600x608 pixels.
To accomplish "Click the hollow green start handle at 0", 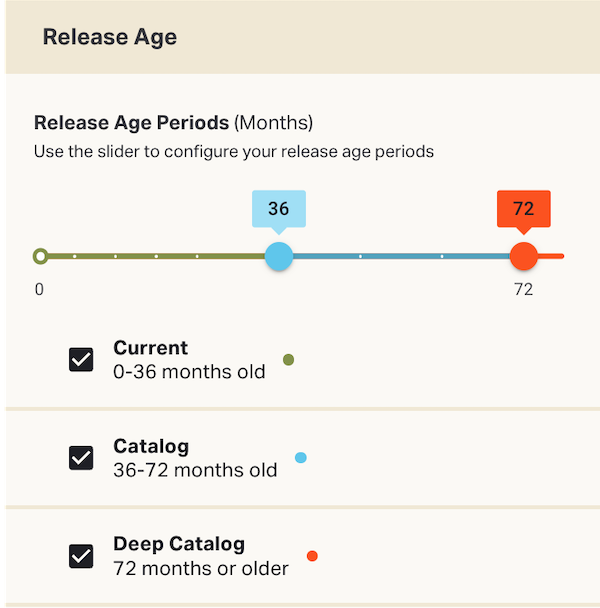I will (40, 256).
